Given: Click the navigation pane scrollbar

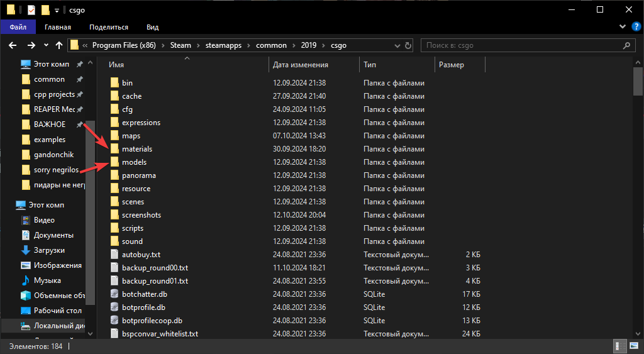Looking at the screenshot, I should [91, 213].
